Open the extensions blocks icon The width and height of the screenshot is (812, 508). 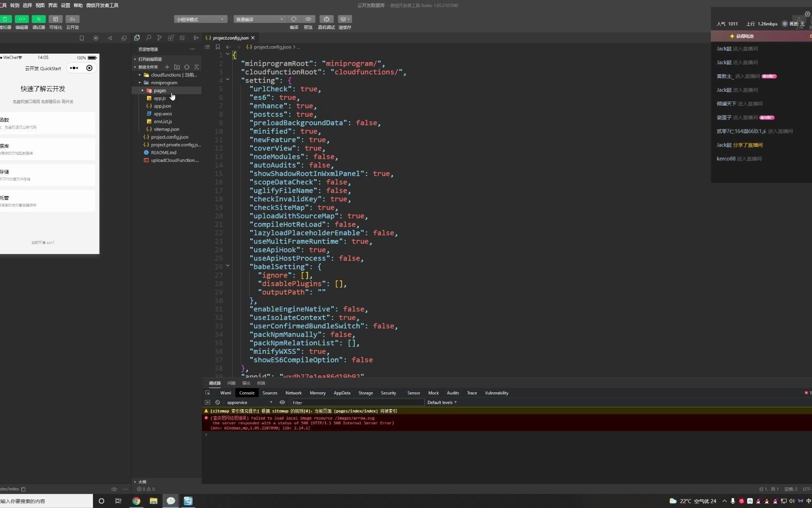171,38
